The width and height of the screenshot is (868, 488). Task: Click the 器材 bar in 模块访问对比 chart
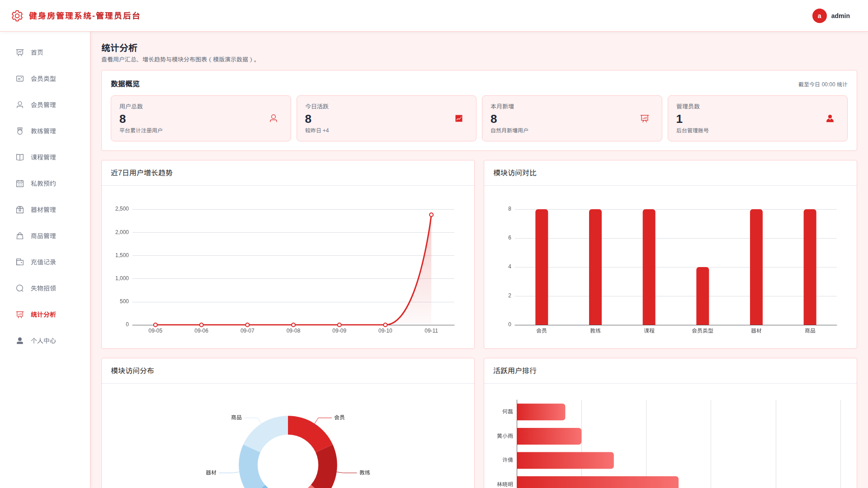tap(756, 267)
